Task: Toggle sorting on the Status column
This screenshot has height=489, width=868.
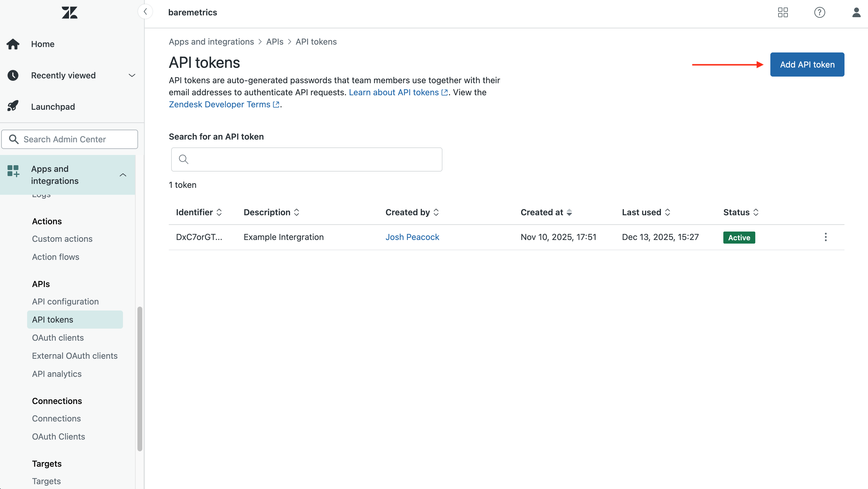Action: click(756, 212)
